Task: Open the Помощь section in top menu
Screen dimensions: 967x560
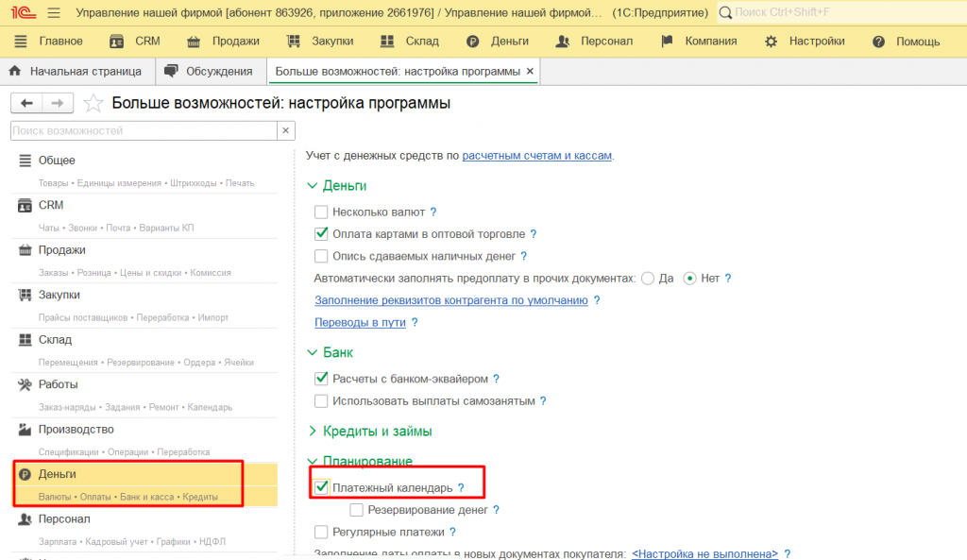Action: click(x=906, y=42)
